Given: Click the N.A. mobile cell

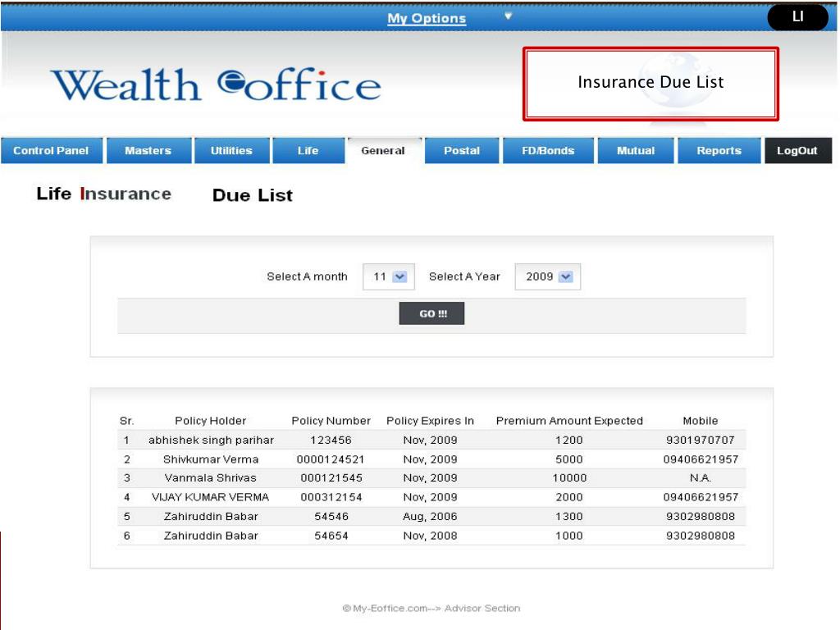Looking at the screenshot, I should tap(701, 478).
